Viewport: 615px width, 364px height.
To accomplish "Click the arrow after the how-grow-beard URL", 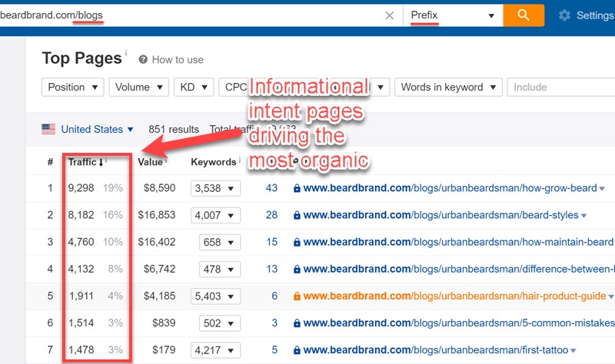I will [x=602, y=189].
